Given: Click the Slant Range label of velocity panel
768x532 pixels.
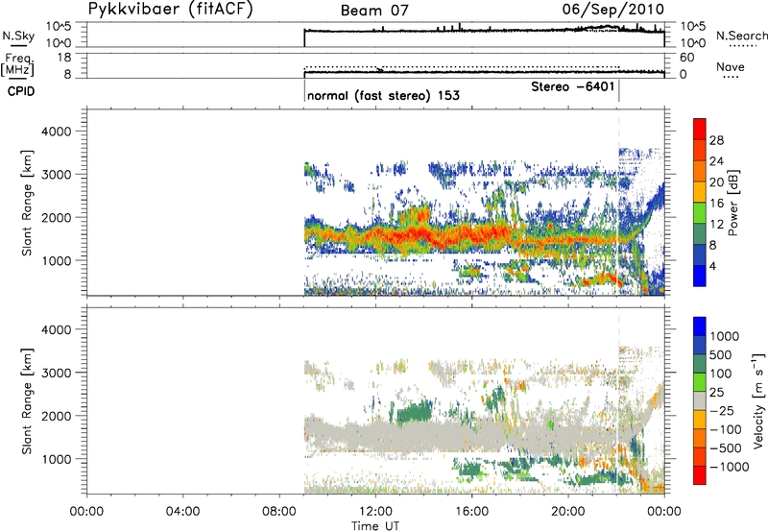Looking at the screenshot, I should point(27,401).
